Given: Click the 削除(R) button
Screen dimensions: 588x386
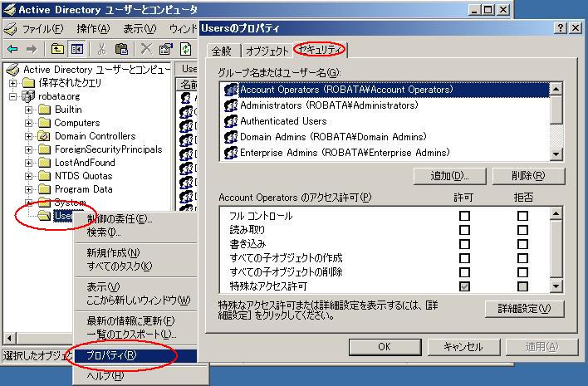Looking at the screenshot, I should [x=528, y=176].
